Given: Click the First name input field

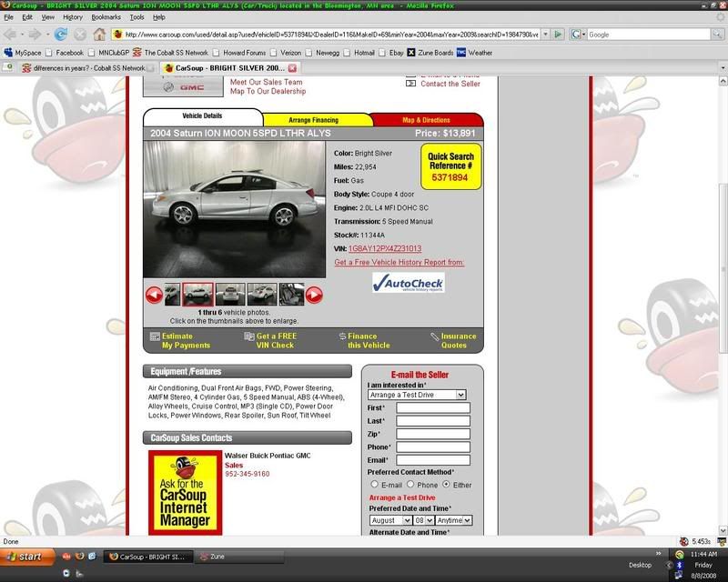Looking at the screenshot, I should pos(432,408).
